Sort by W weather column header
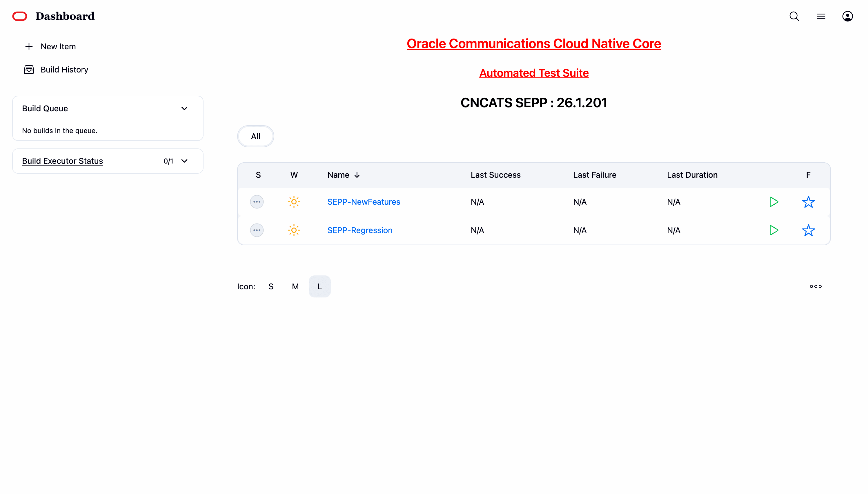868x494 pixels. 294,175
